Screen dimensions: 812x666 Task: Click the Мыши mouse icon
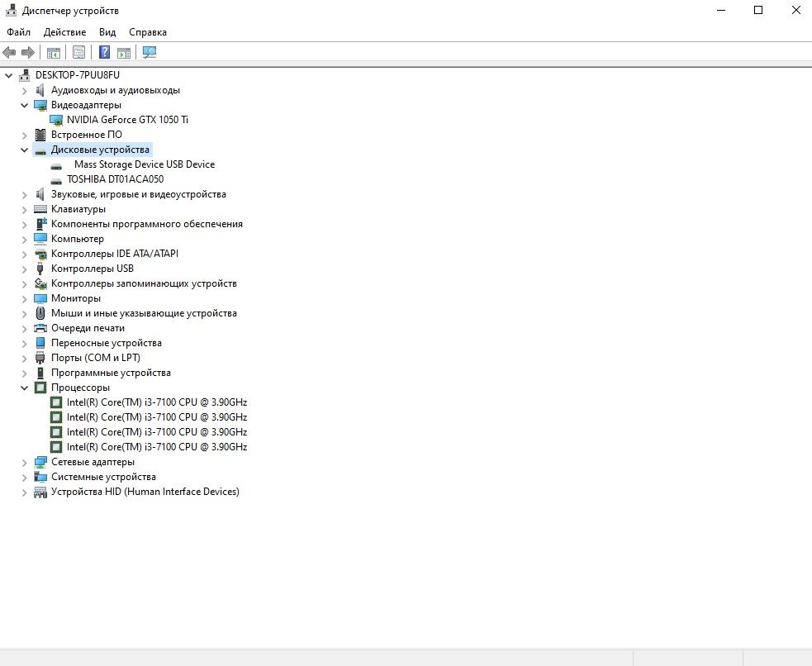click(40, 313)
